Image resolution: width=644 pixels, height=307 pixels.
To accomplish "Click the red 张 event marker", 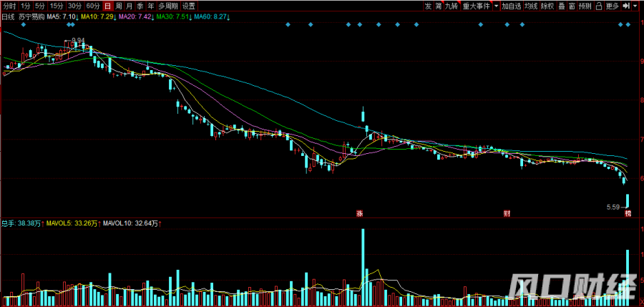I will coord(362,213).
